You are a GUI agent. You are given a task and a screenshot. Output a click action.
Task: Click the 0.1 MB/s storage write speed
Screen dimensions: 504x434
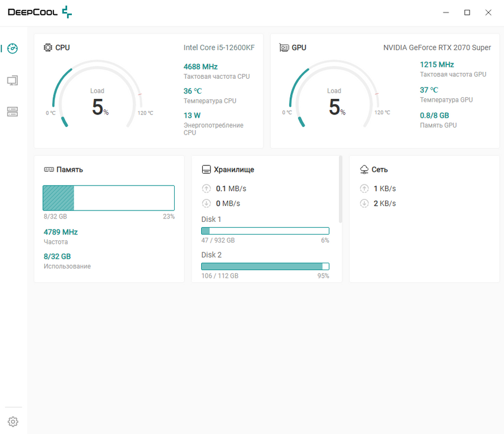pyautogui.click(x=231, y=189)
